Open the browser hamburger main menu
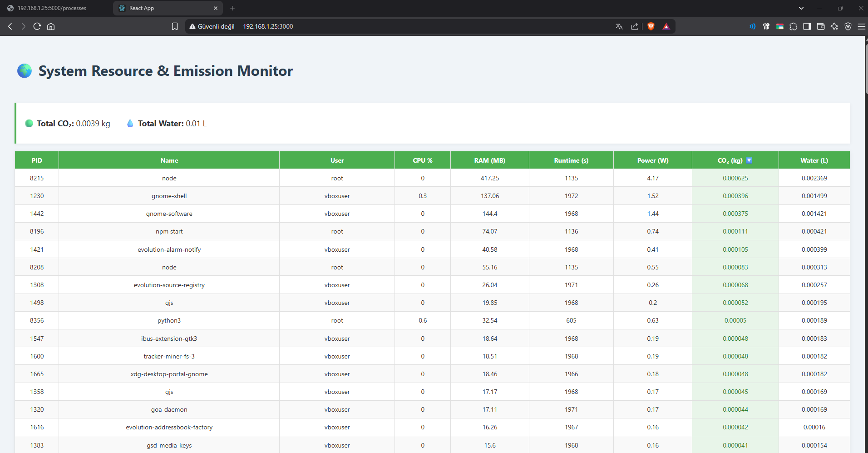 (861, 26)
